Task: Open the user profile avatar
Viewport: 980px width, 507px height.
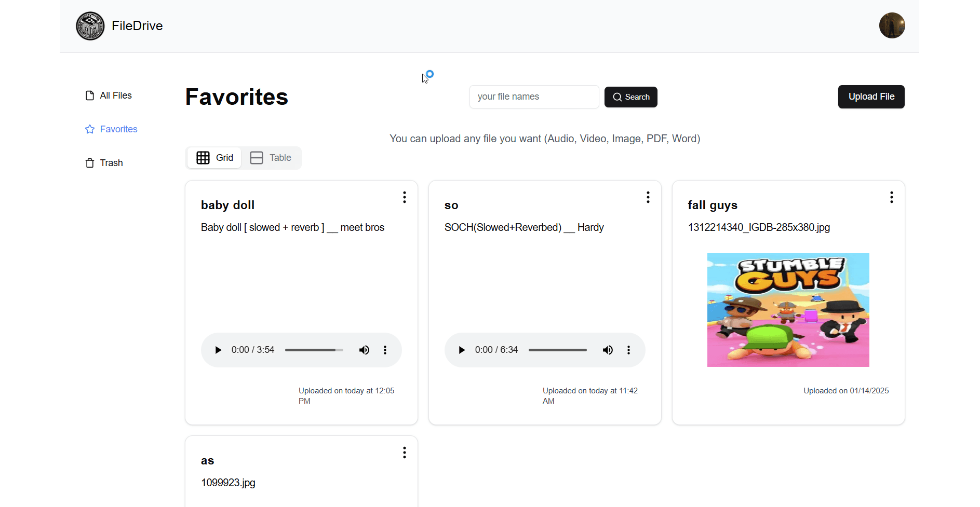Action: 892,25
